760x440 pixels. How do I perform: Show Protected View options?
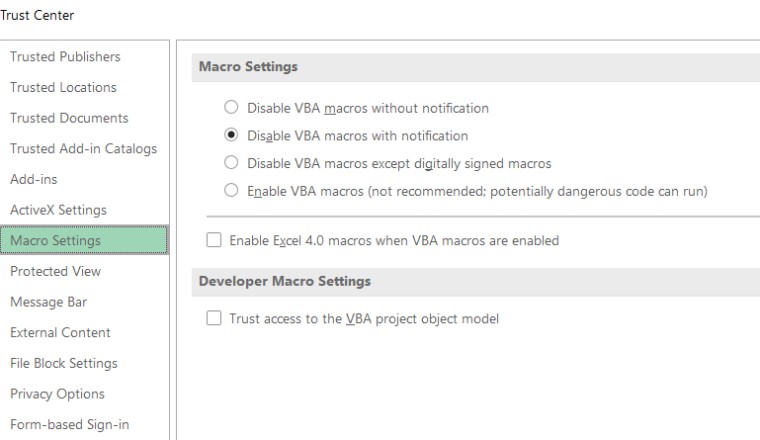(55, 271)
